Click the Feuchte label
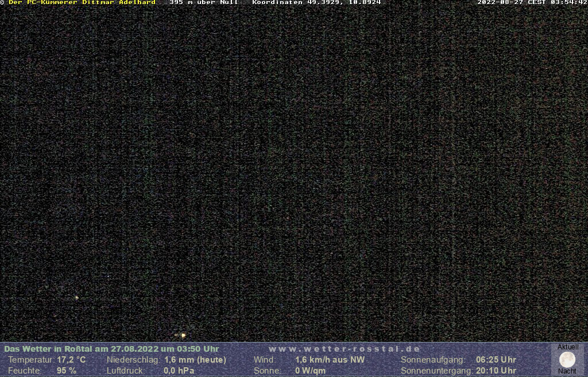This screenshot has height=377, width=588. pos(24,371)
